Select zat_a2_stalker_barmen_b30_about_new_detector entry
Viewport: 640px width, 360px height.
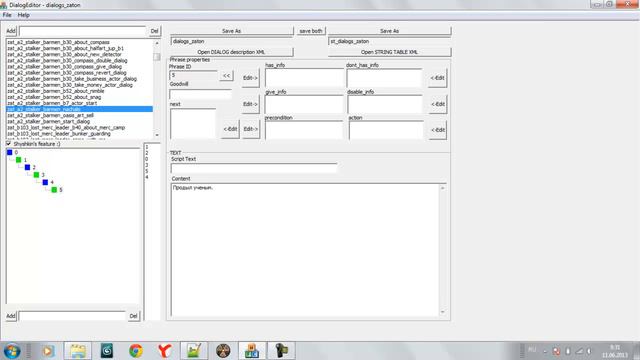click(x=64, y=54)
